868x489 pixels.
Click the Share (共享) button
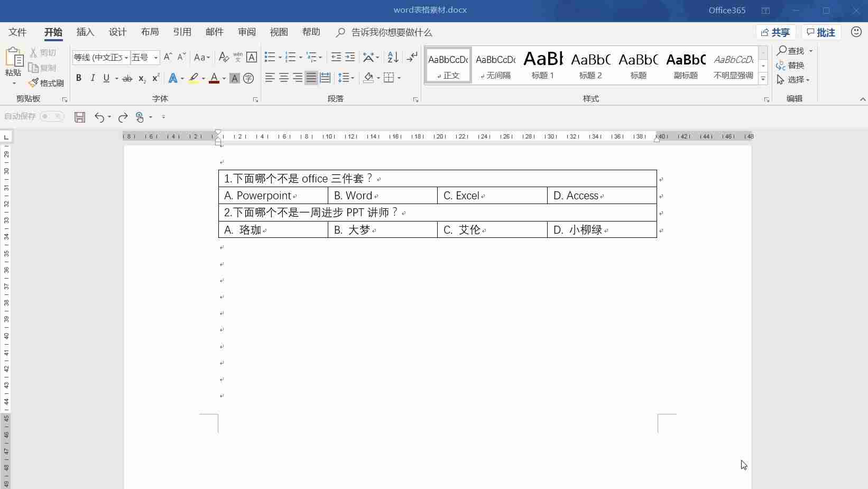click(x=775, y=32)
